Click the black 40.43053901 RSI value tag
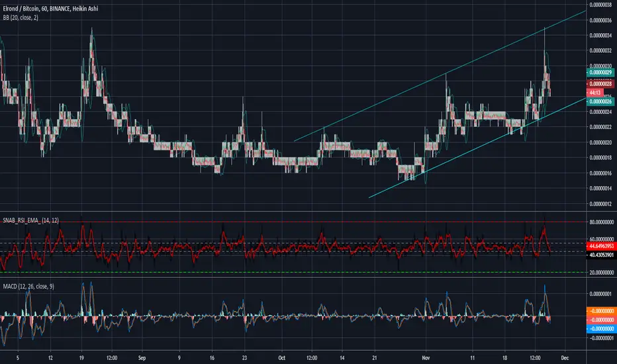This screenshot has width=617, height=364. tap(601, 255)
